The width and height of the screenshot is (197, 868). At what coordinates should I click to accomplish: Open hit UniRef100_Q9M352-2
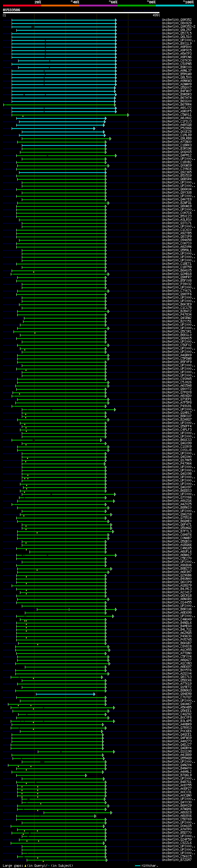coord(179,26)
